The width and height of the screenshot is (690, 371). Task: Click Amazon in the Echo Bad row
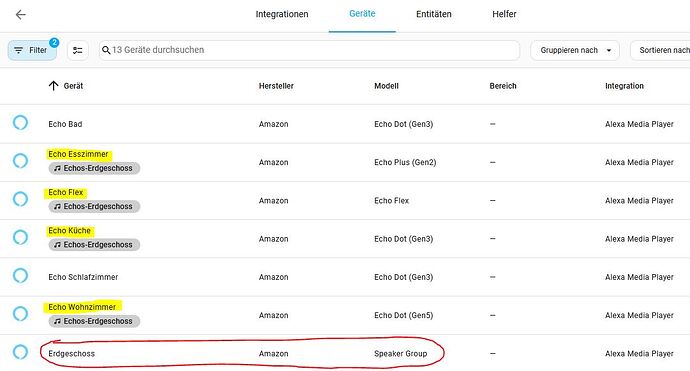273,124
